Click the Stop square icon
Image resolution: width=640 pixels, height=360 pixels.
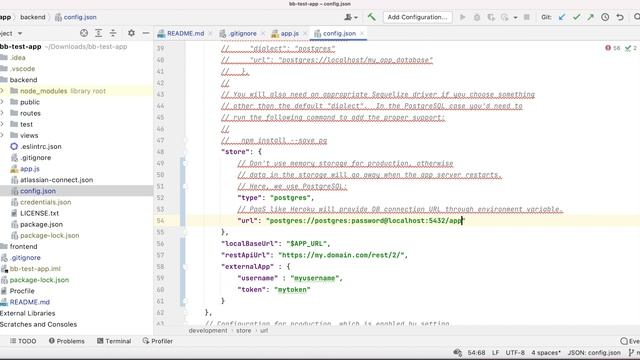click(527, 17)
